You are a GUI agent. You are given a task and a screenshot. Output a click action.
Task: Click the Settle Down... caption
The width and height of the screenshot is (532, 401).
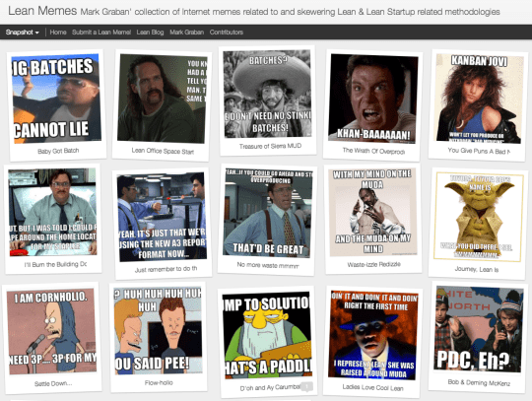tap(53, 383)
